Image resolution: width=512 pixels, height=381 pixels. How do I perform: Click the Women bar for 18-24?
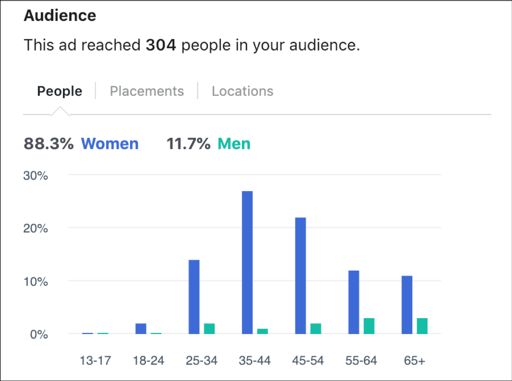point(141,328)
